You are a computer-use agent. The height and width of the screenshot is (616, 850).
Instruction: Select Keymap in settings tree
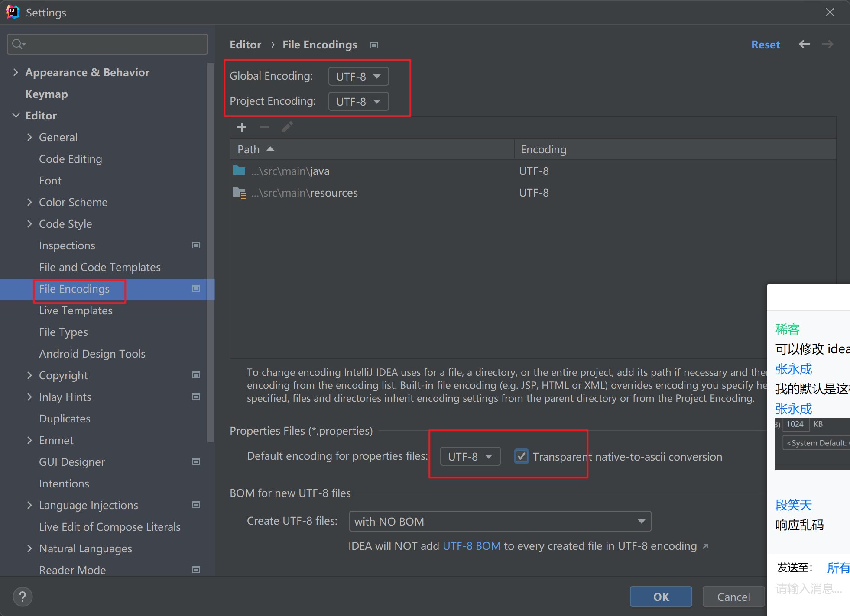(x=46, y=94)
